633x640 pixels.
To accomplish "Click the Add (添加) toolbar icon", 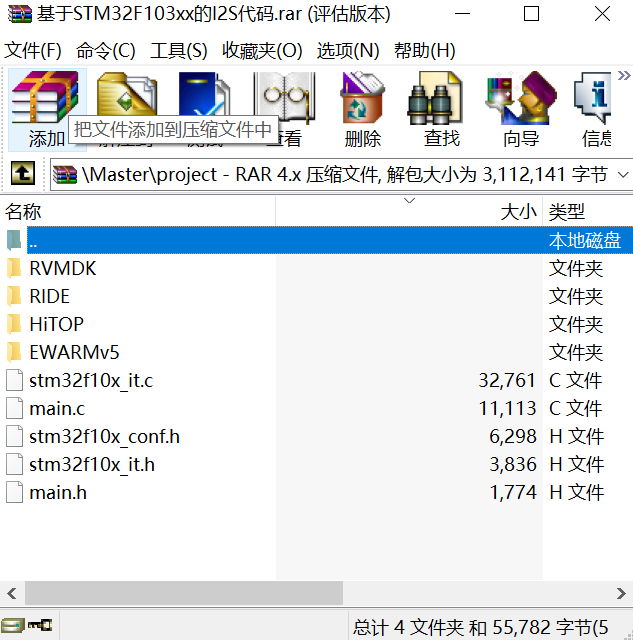I will click(47, 109).
